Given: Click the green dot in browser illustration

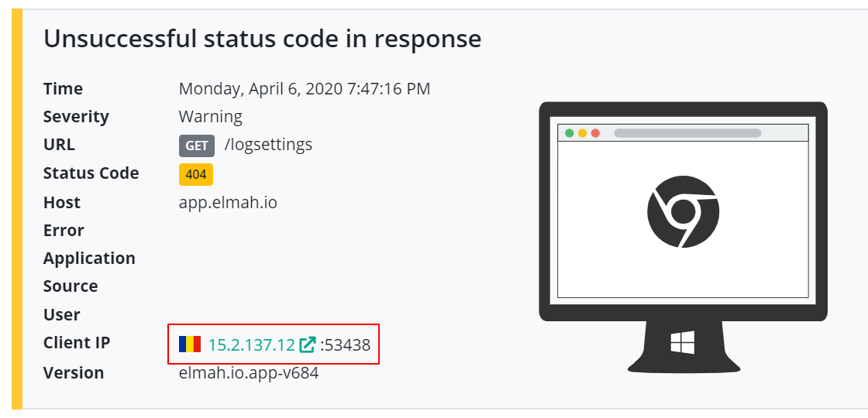Looking at the screenshot, I should 569,133.
